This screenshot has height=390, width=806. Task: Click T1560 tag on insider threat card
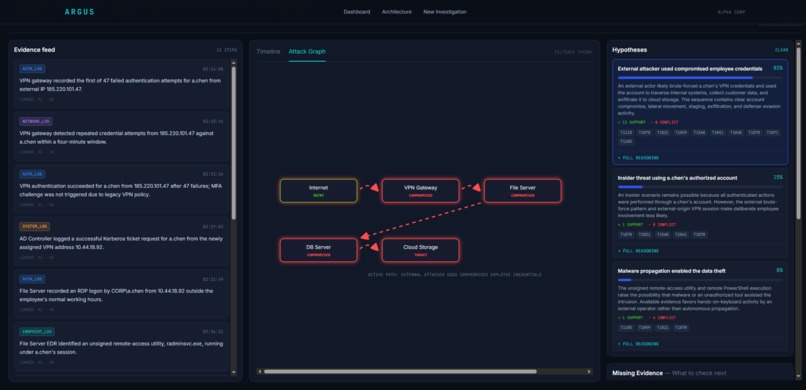663,234
